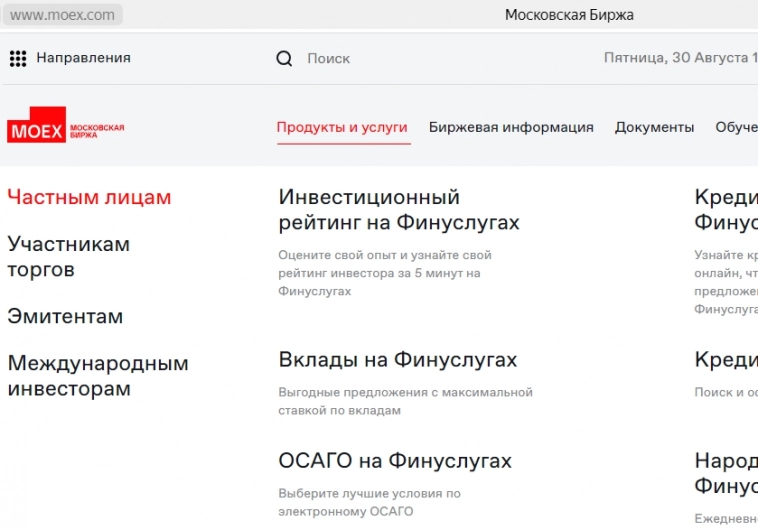The image size is (758, 530).
Task: Click Выберите лучшие условия по ОСАГО text
Action: [x=369, y=502]
